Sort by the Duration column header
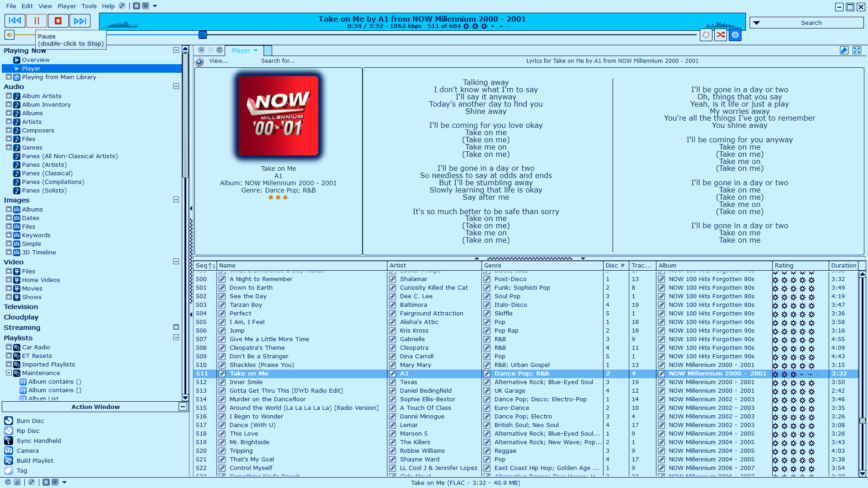 click(843, 266)
